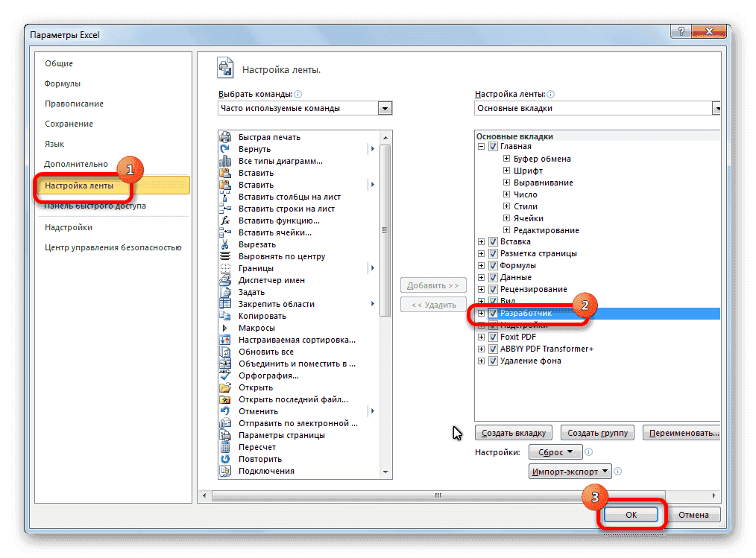Click the Создать вкладку button
The image size is (756, 558).
click(513, 432)
